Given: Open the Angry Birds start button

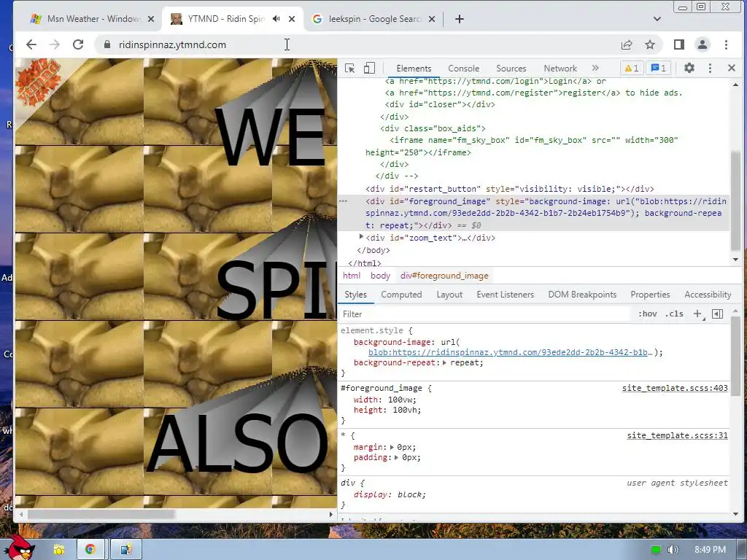Looking at the screenshot, I should click(19, 548).
